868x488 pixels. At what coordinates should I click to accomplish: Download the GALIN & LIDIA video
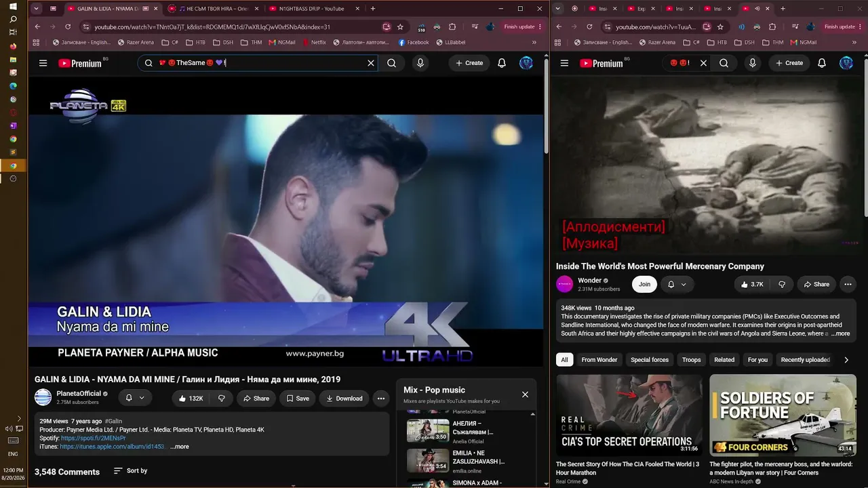[344, 399]
